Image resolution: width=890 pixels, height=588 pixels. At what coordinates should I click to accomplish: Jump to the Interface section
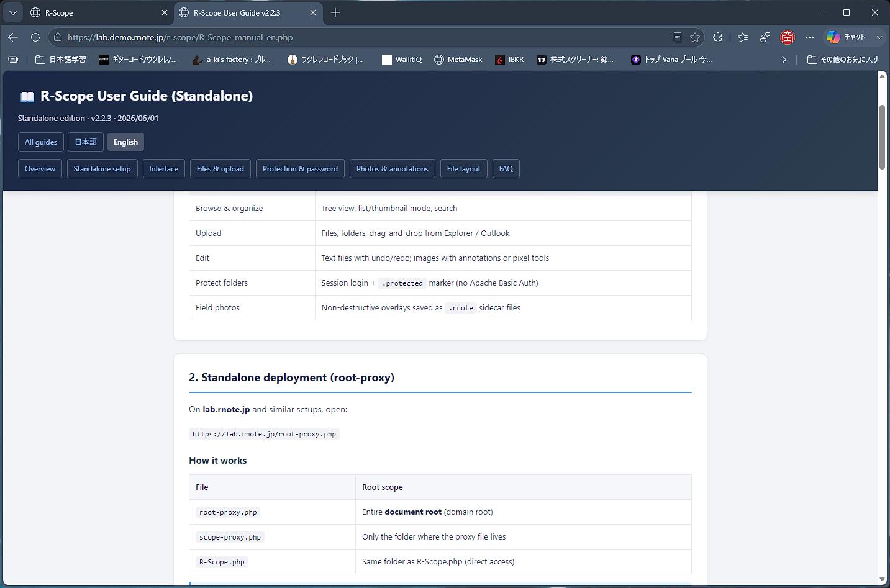point(164,169)
